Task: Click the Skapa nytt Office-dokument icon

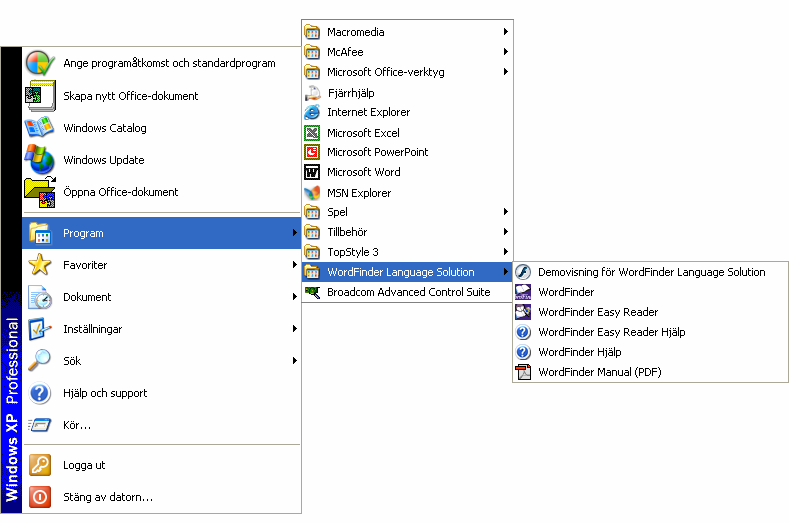Action: [40, 96]
